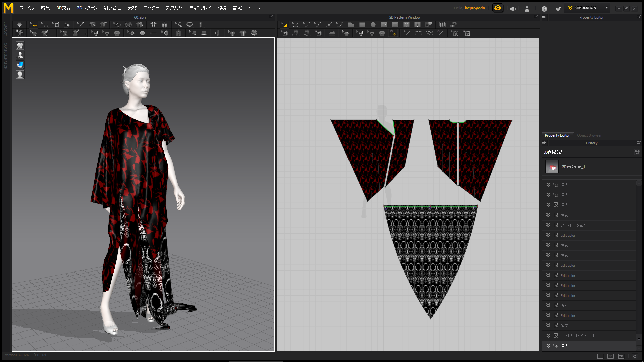Screen dimensions: 644x362
Task: Click the kojitoyoda username link
Action: coord(474,8)
